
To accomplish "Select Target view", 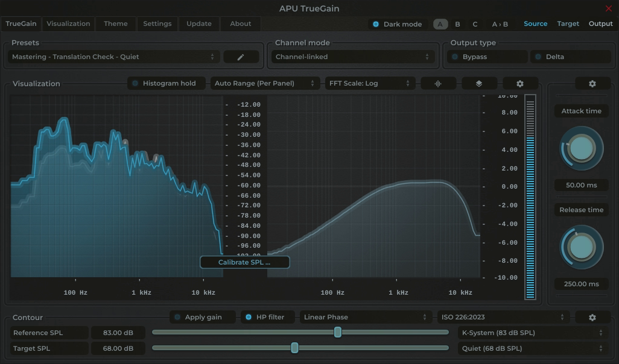I will pyautogui.click(x=568, y=24).
